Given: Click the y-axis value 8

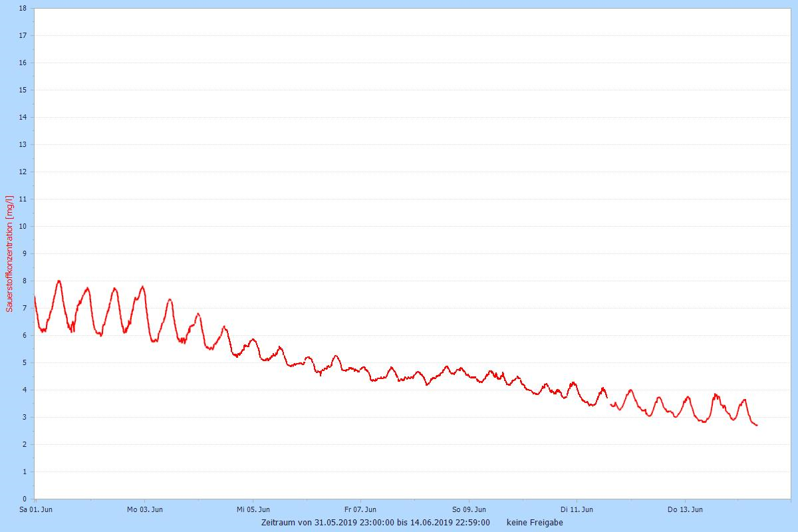Looking at the screenshot, I should tap(25, 281).
